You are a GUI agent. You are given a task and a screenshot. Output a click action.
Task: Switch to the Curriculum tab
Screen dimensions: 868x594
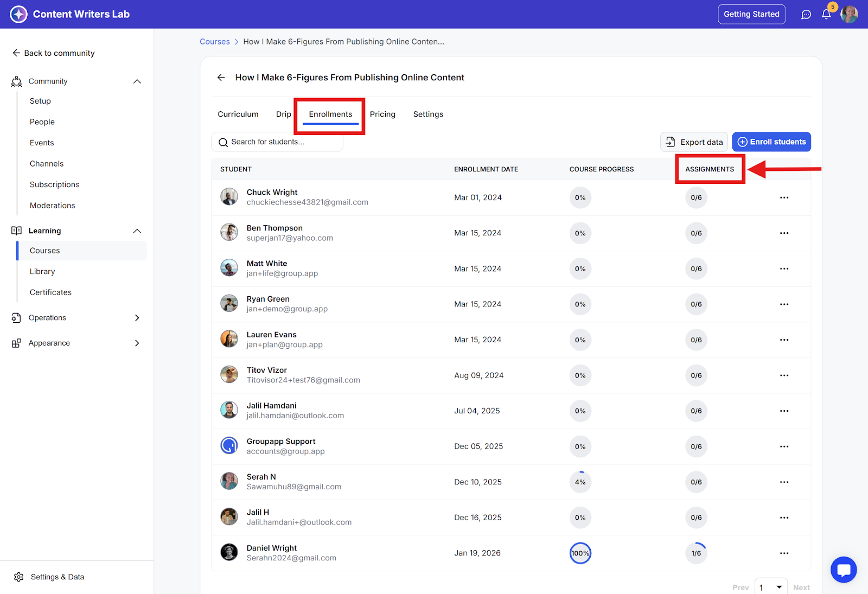click(238, 114)
